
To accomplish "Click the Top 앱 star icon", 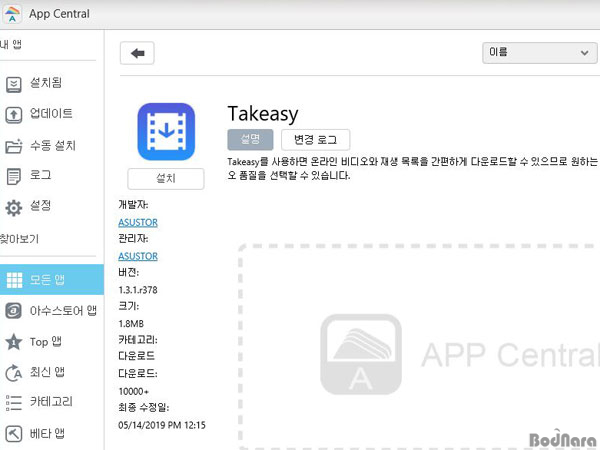I will tap(14, 342).
